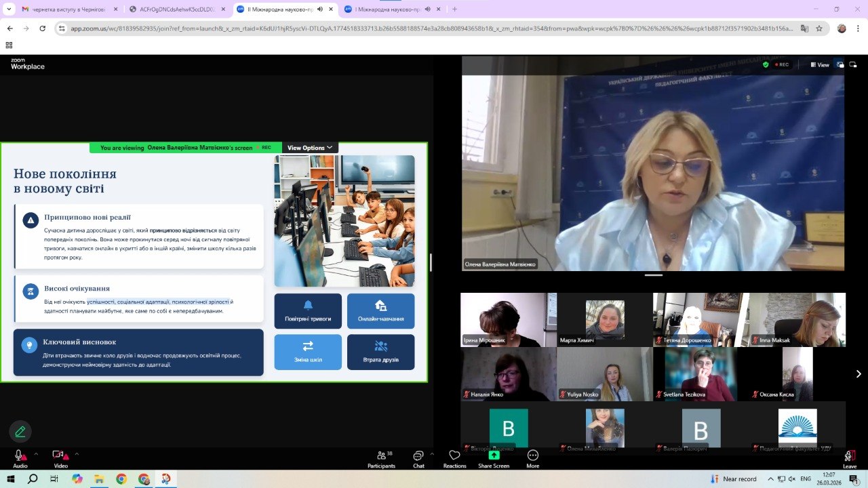Expand audio settings arrow next to Audio
This screenshot has height=488, width=868.
[x=36, y=454]
